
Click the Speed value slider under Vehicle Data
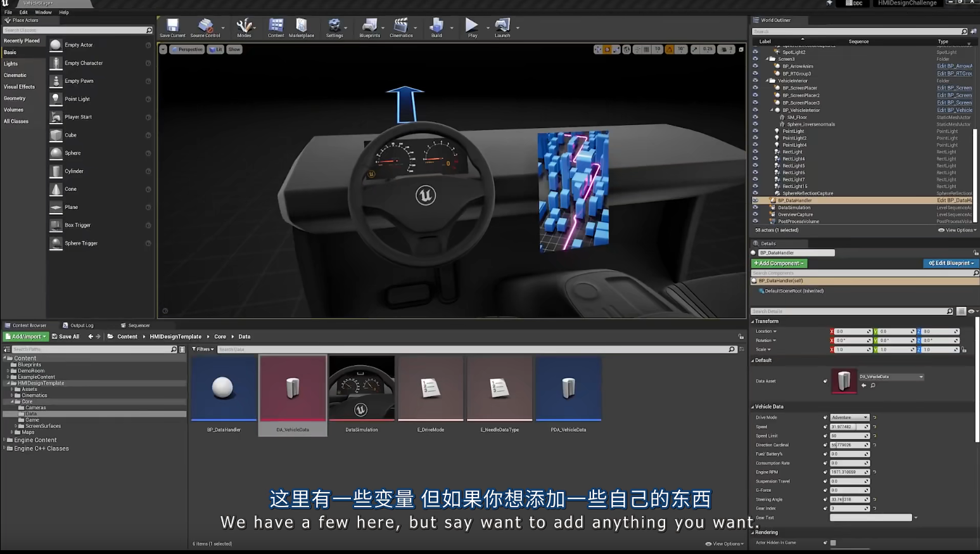click(848, 426)
